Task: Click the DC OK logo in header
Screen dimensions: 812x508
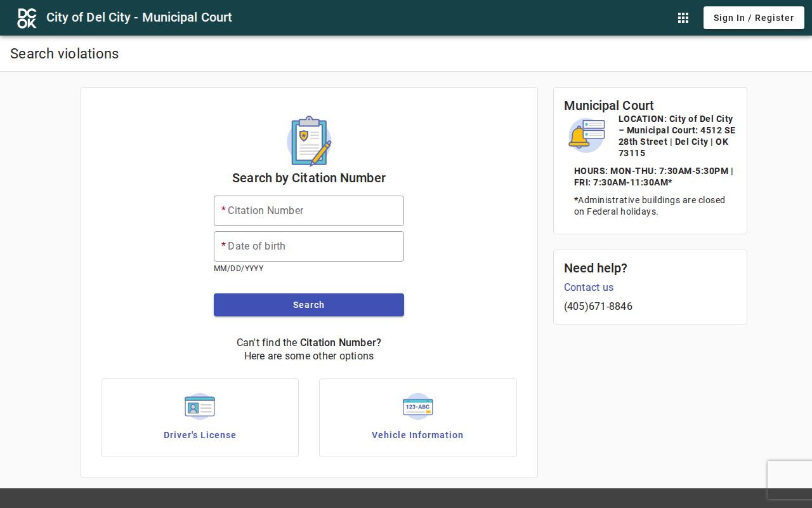Action: (27, 18)
